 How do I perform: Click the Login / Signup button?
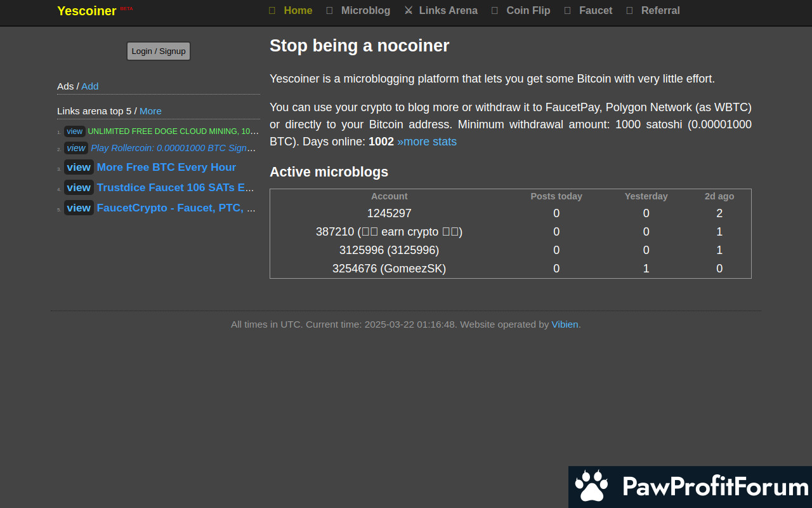point(159,51)
